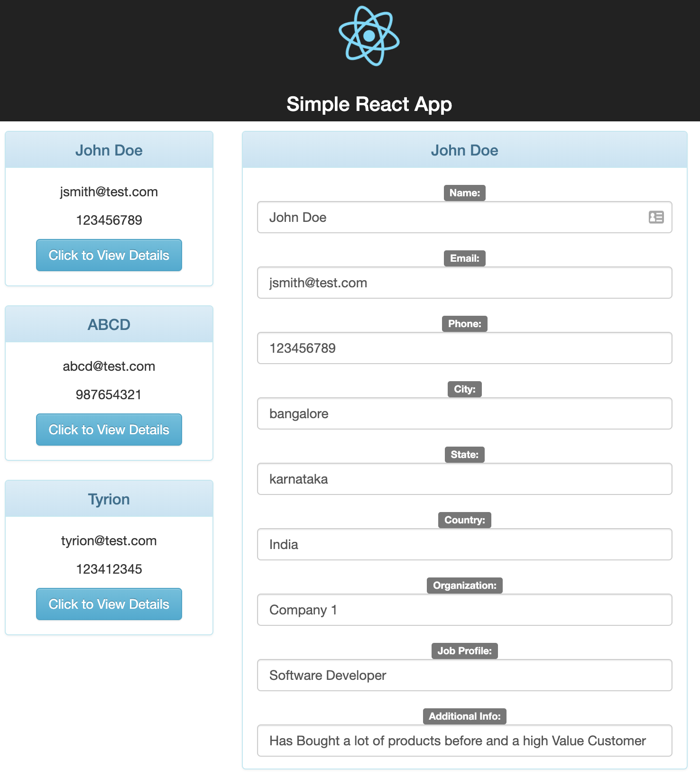View details for John Doe

(109, 255)
